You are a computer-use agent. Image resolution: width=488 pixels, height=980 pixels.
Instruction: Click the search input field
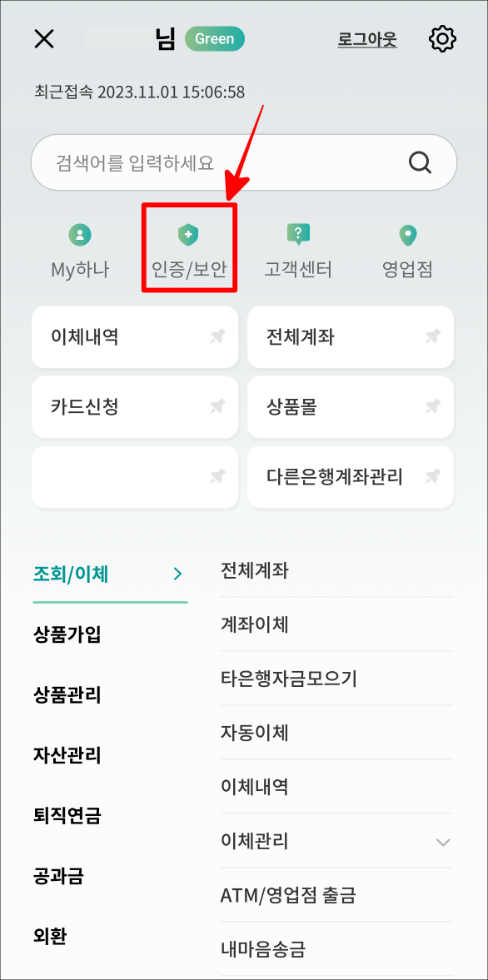[208, 162]
